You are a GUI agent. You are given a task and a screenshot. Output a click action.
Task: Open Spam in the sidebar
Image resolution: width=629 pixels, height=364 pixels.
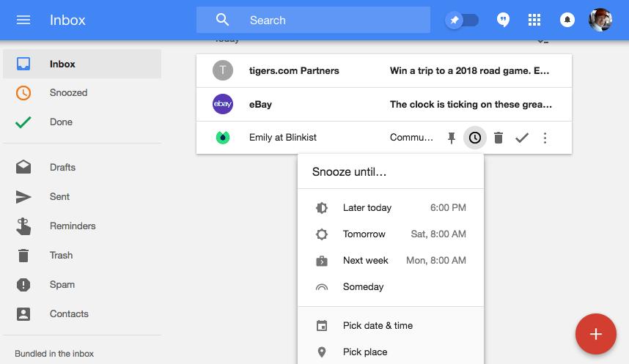point(82,284)
